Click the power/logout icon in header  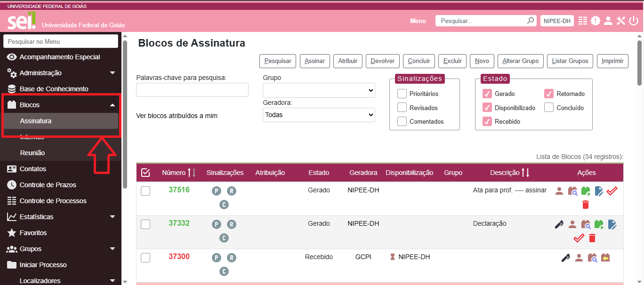[x=633, y=21]
